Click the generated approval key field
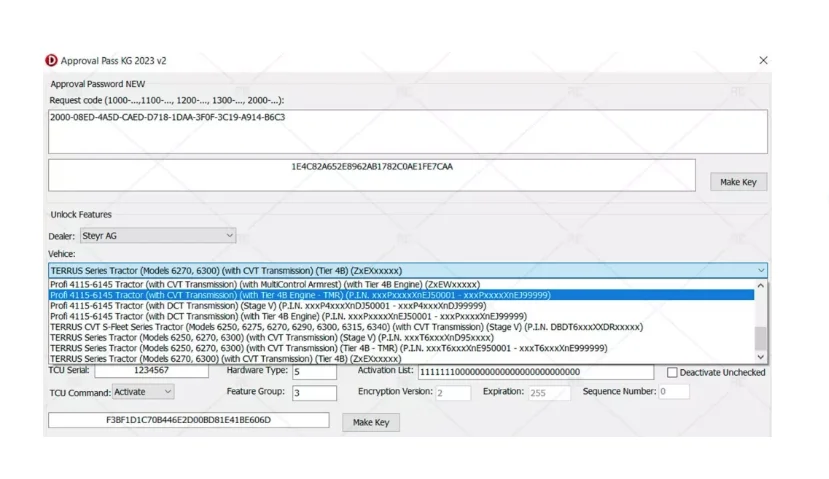The height and width of the screenshot is (479, 829). (372, 175)
